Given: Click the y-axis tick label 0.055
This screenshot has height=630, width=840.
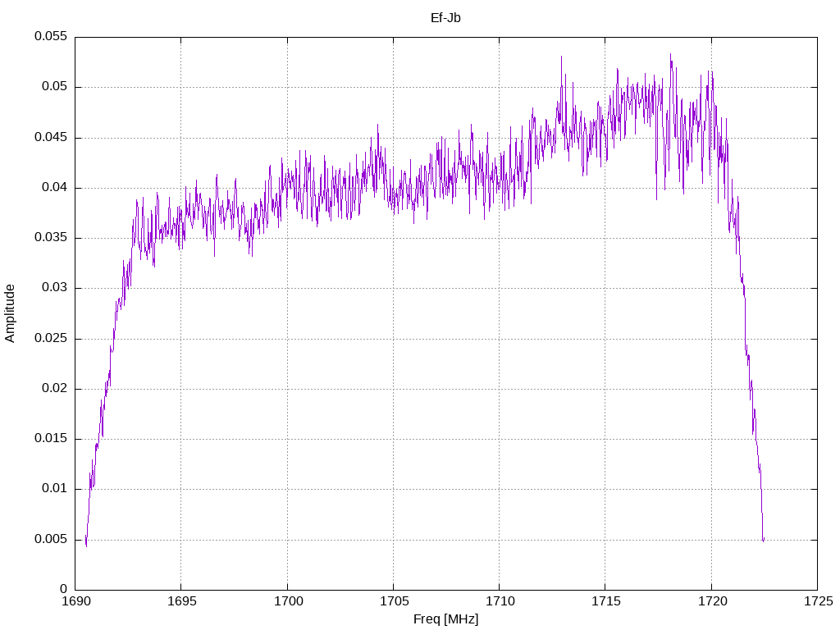Looking at the screenshot, I should point(51,36).
